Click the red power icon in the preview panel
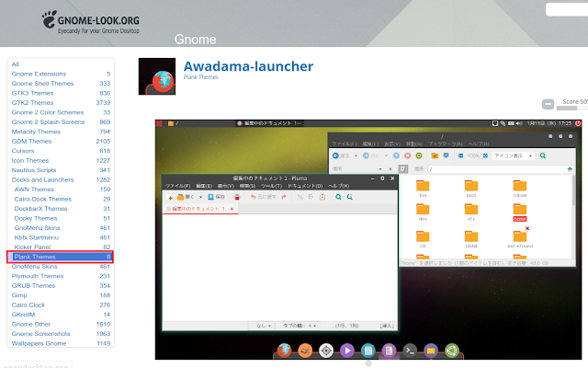588x368 pixels. tap(578, 123)
